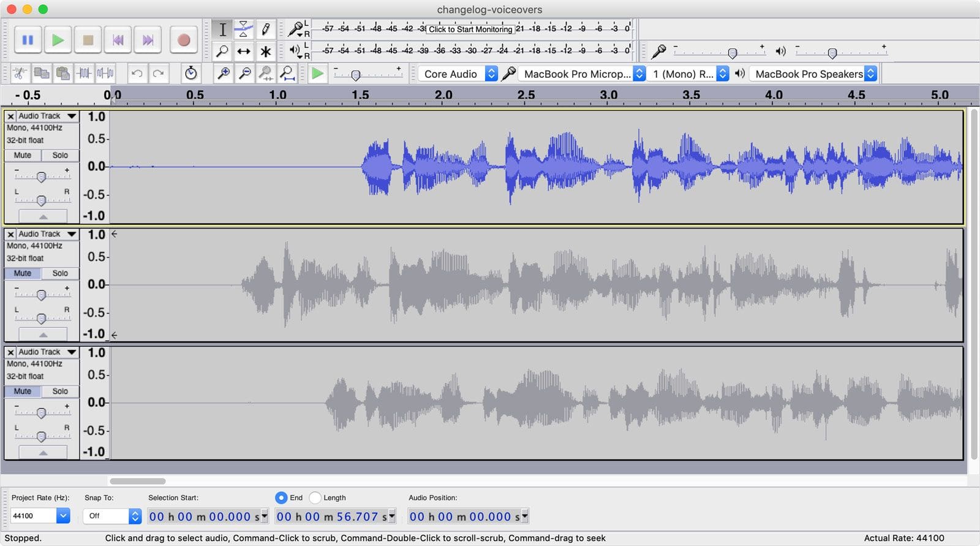The height and width of the screenshot is (546, 980).
Task: Click the Selection Start time field
Action: click(208, 517)
